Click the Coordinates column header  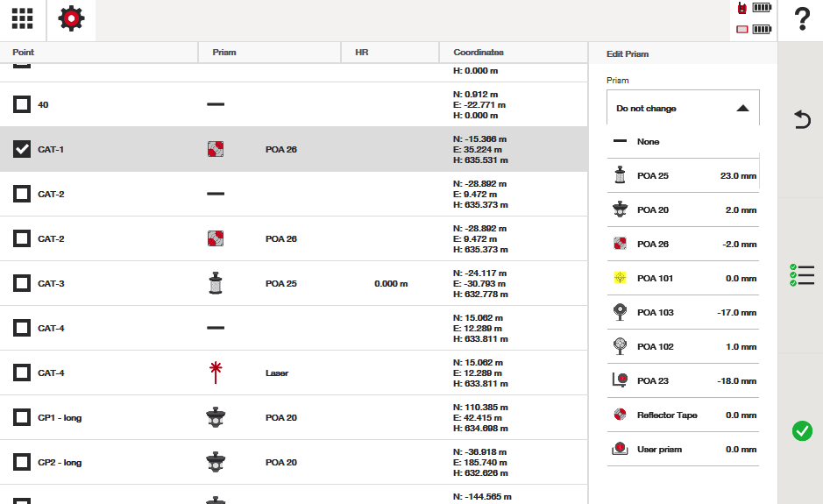coord(479,53)
